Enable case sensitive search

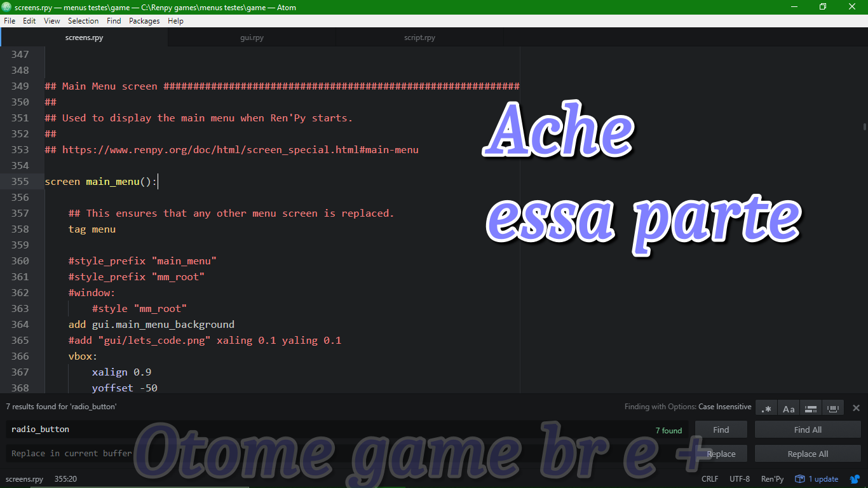tap(788, 407)
